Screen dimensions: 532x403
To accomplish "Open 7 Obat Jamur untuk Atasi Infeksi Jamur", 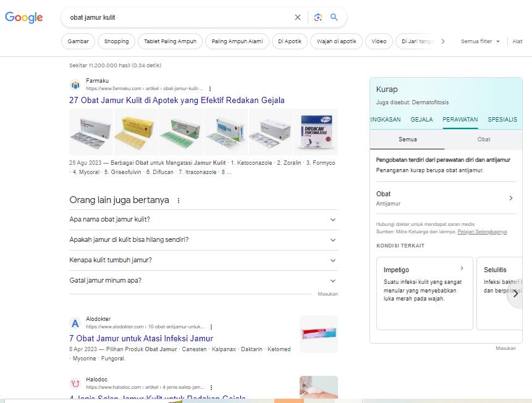I will pos(141,338).
